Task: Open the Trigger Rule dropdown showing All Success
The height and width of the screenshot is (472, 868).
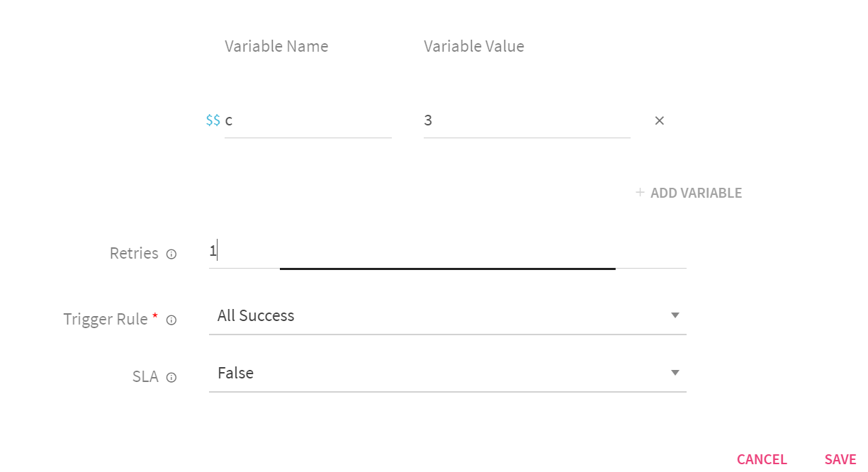Action: click(439, 316)
